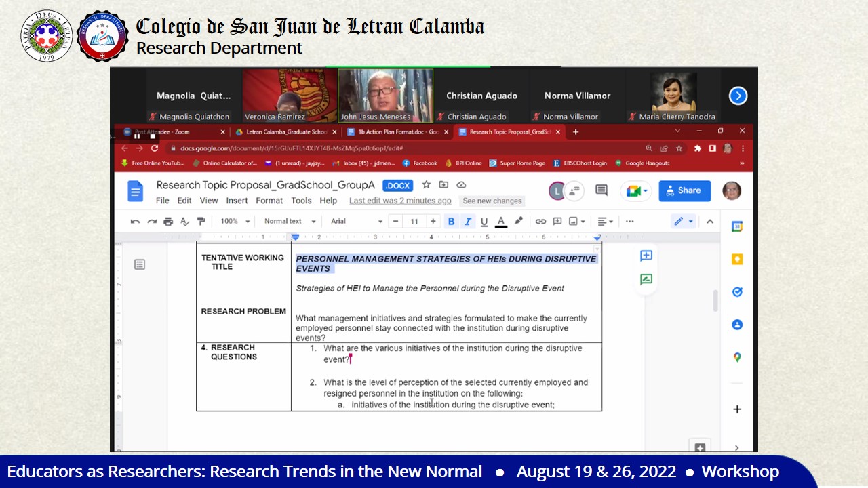Click the Insert link icon
868x488 pixels.
[540, 222]
